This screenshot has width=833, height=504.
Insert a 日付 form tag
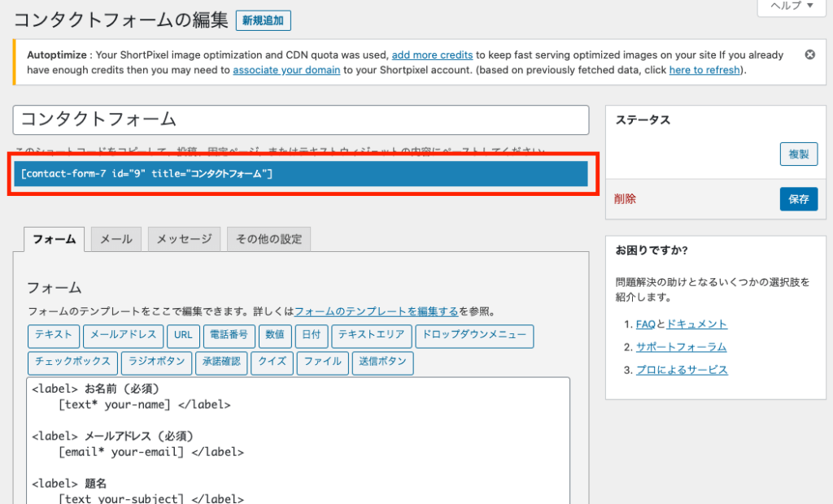[x=312, y=336]
